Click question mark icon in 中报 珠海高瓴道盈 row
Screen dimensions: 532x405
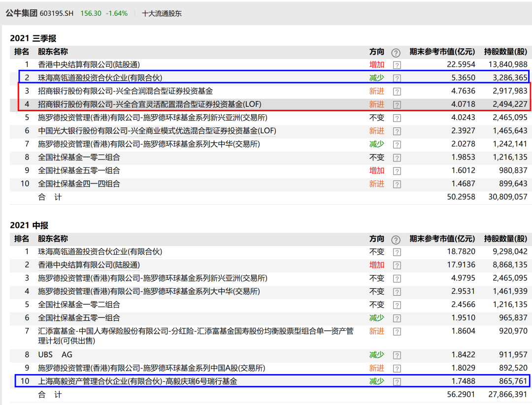click(397, 252)
